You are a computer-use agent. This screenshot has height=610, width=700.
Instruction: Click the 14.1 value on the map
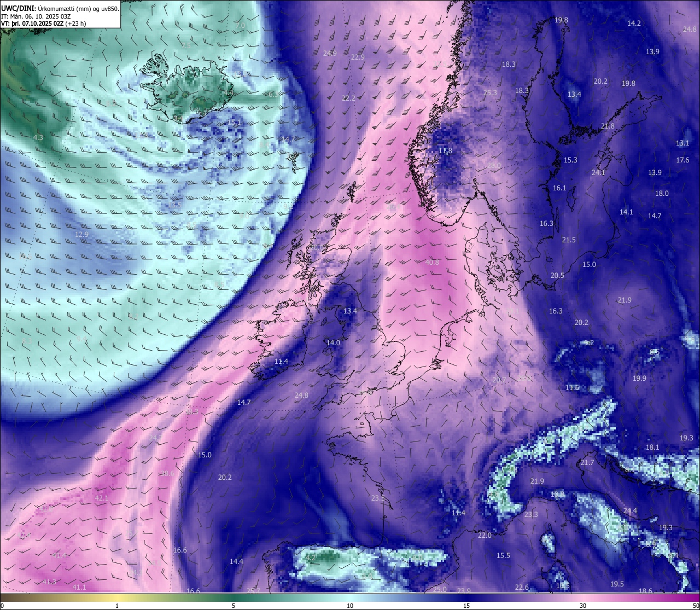[626, 212]
